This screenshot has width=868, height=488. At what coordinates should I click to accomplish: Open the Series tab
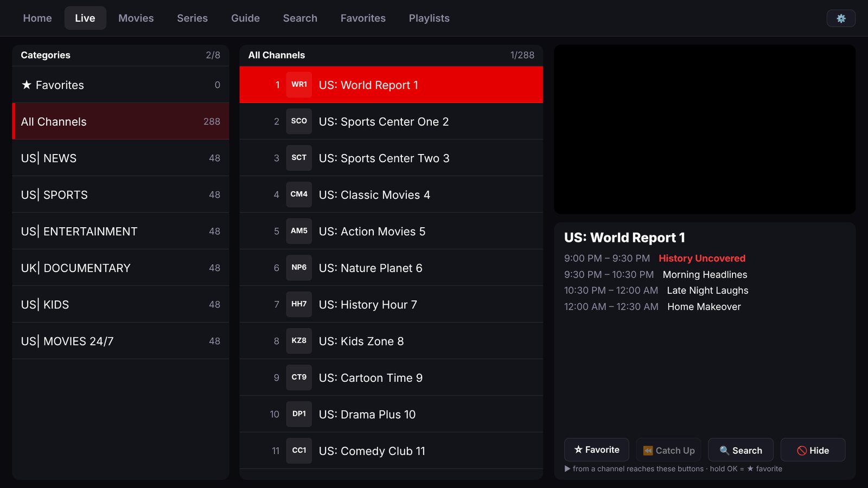pyautogui.click(x=192, y=18)
